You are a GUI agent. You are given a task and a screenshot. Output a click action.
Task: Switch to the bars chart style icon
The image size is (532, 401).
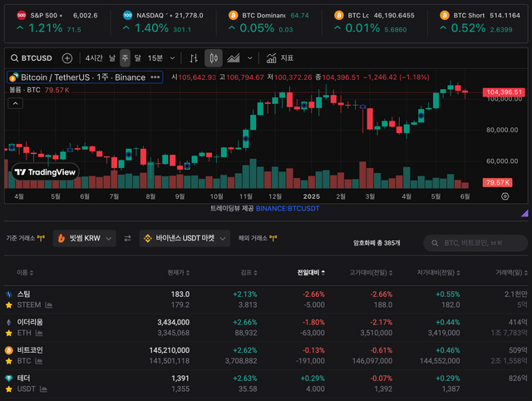[194, 58]
